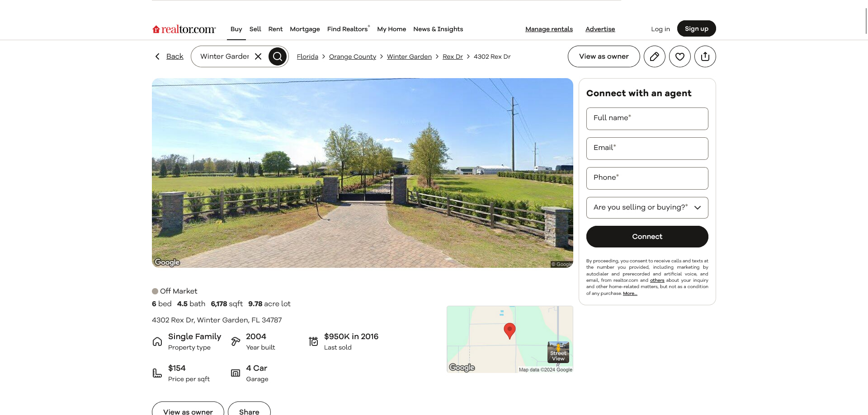Click the Sign up button

click(x=696, y=28)
